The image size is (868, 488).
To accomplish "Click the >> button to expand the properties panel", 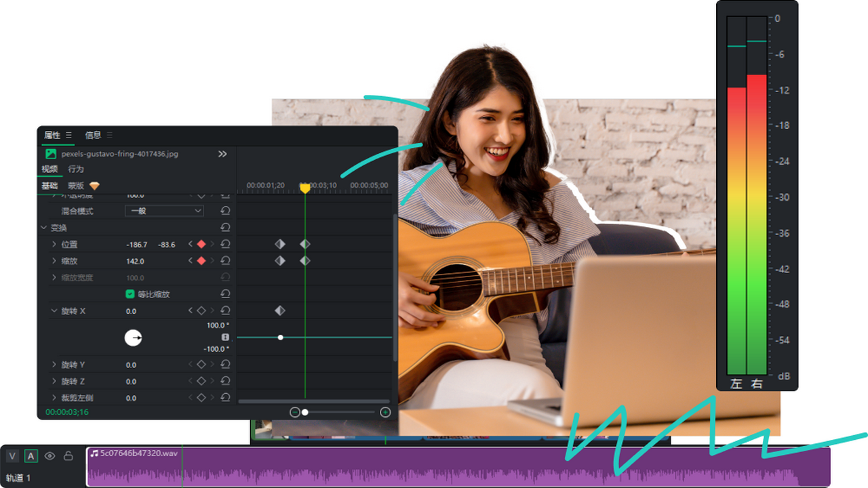I will click(222, 154).
